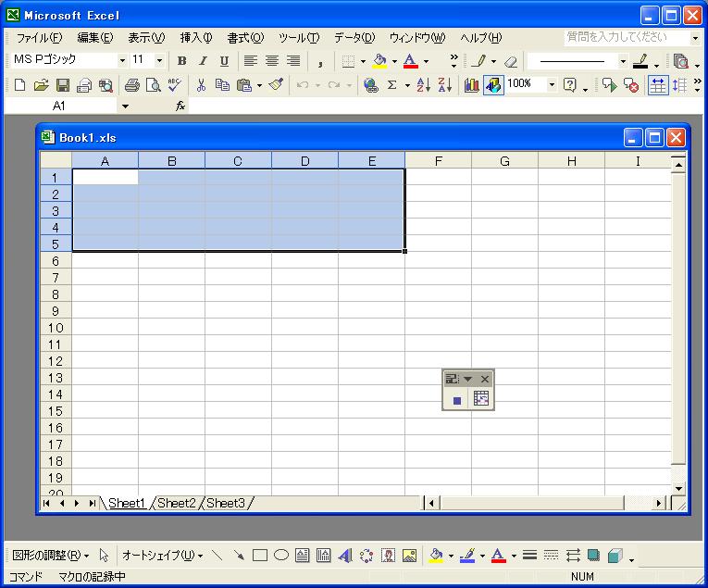Viewport: 708px width, 588px height.
Task: Click the Insert Function fx button
Action: coord(180,106)
